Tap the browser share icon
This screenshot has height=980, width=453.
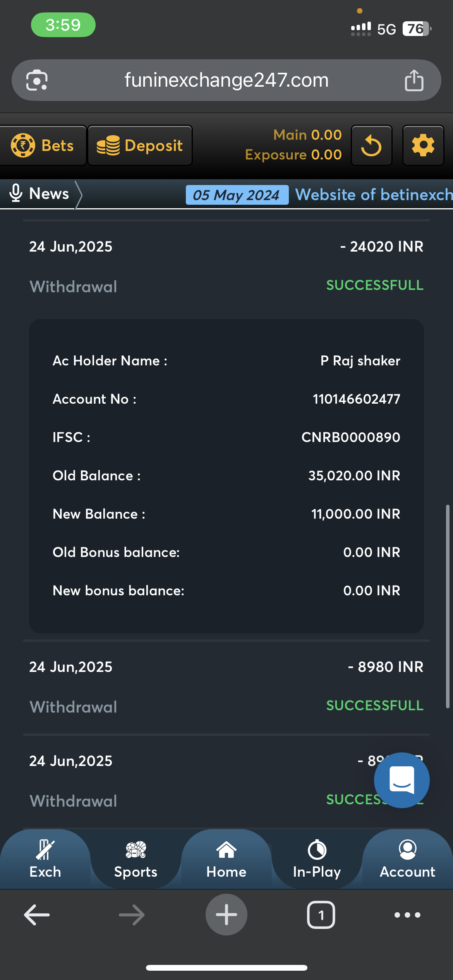pos(414,80)
